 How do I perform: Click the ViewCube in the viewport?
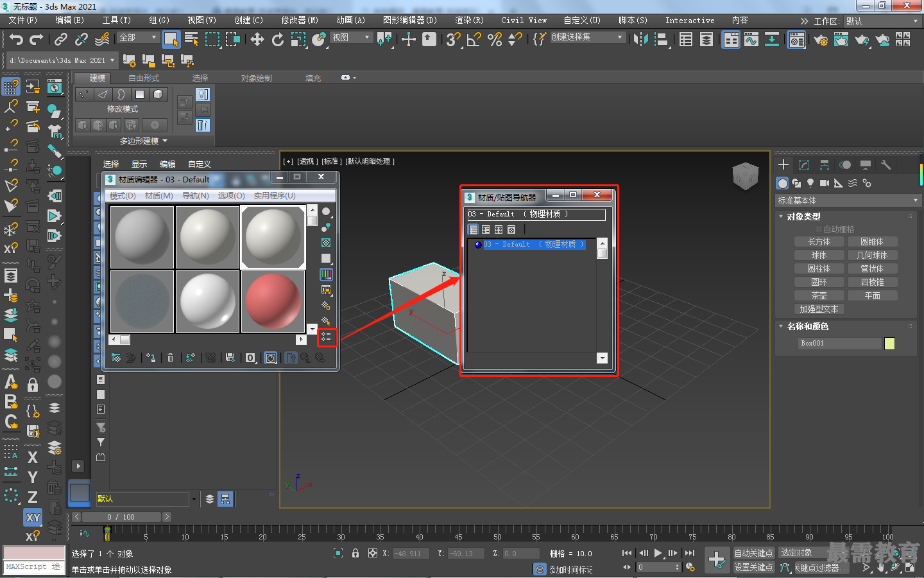[745, 175]
